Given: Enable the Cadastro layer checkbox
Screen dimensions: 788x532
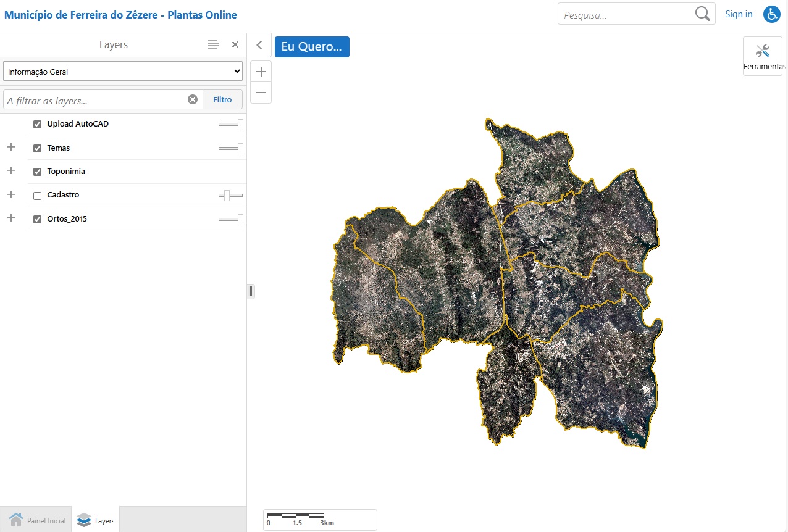Looking at the screenshot, I should click(37, 196).
